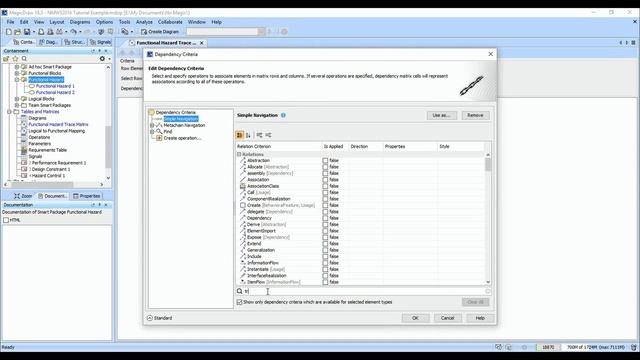Collapse the Relations group in criteria table
The image size is (640, 360).
click(x=239, y=154)
